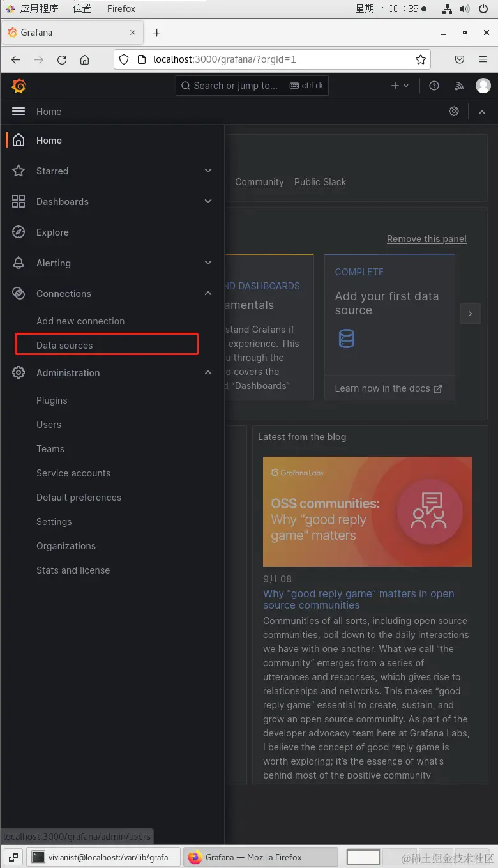The image size is (498, 868).
Task: Open dashboard settings gear in breadcrumb bar
Action: tap(454, 111)
